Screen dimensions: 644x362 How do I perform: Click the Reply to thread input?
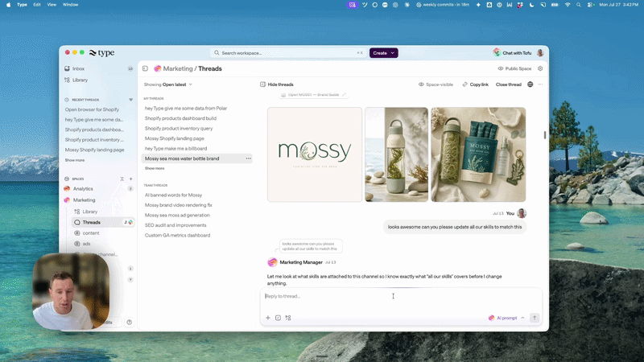(401, 296)
